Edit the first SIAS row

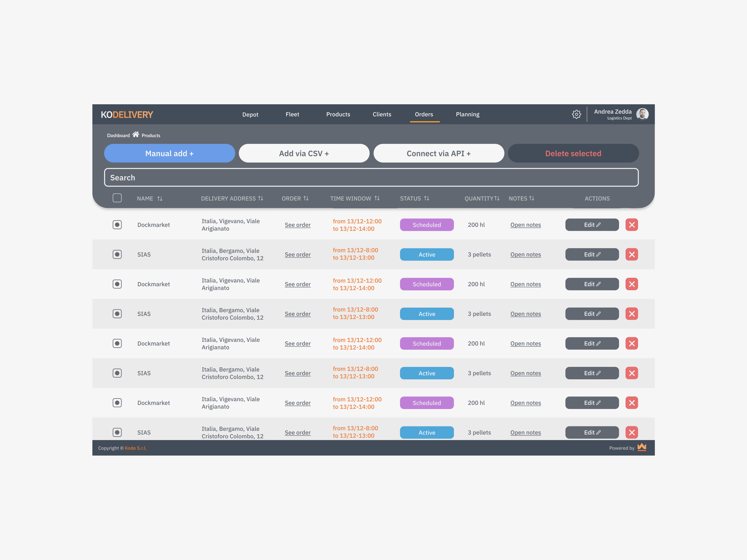592,255
